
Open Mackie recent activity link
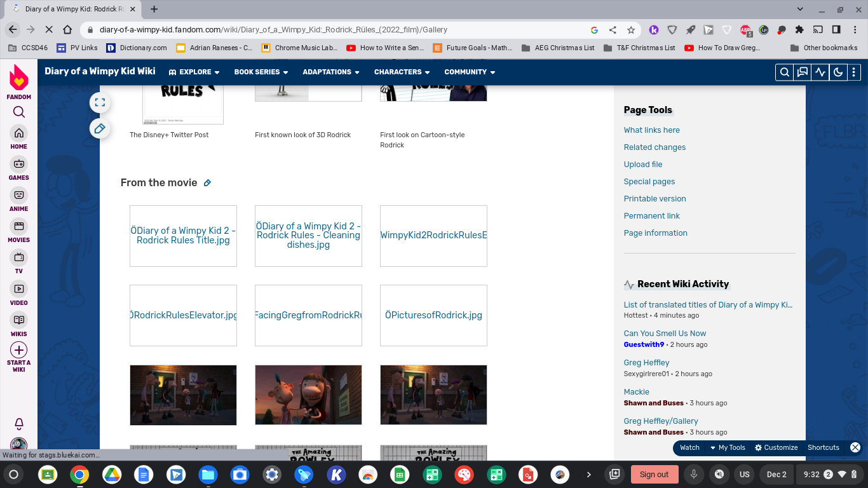click(x=636, y=391)
